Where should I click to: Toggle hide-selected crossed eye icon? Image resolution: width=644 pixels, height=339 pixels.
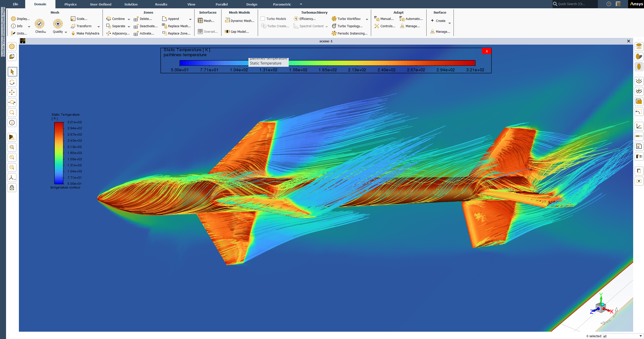click(639, 91)
